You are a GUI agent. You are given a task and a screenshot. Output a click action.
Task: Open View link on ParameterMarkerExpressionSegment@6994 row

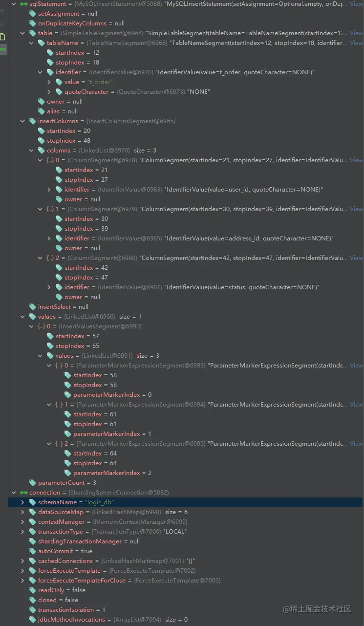356,405
